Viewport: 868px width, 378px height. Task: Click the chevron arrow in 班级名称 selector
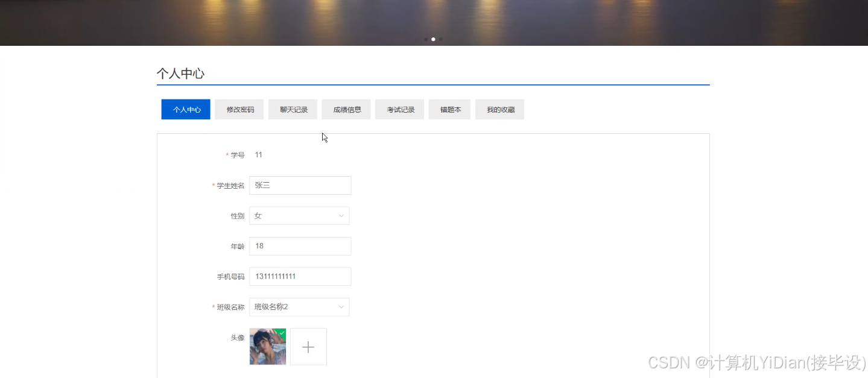[x=341, y=307]
